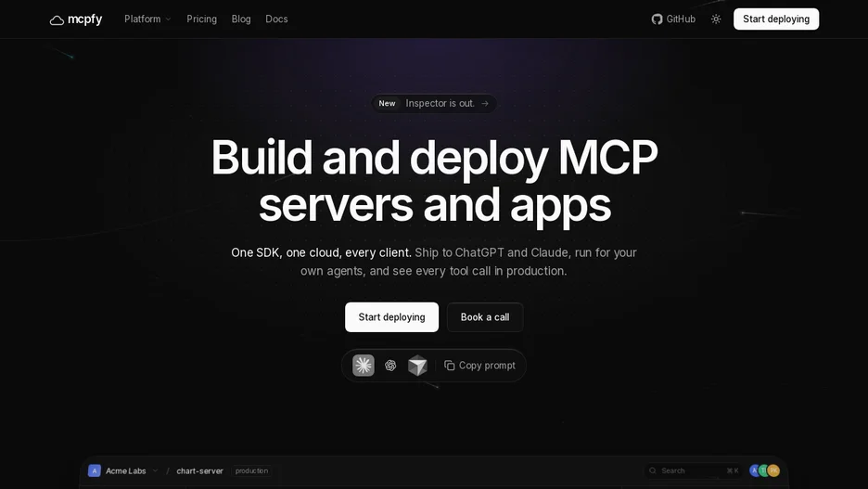The width and height of the screenshot is (868, 489).
Task: Click Copy prompt
Action: [x=480, y=366]
